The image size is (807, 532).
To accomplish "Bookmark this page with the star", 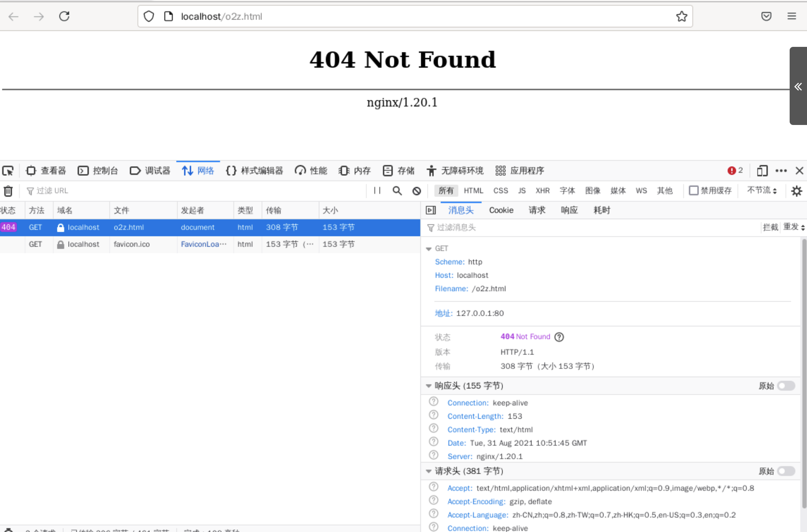I will (682, 16).
